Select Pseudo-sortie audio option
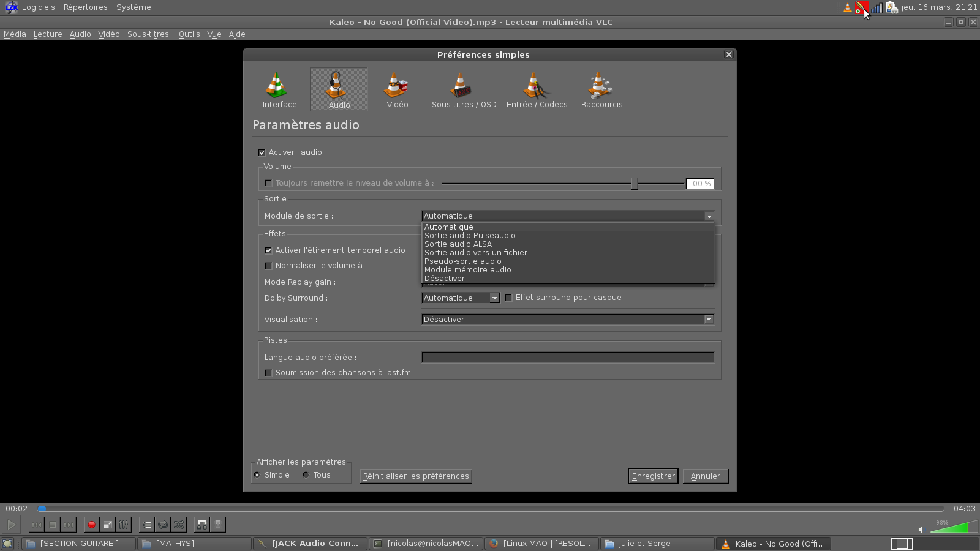980x551 pixels. pos(568,261)
